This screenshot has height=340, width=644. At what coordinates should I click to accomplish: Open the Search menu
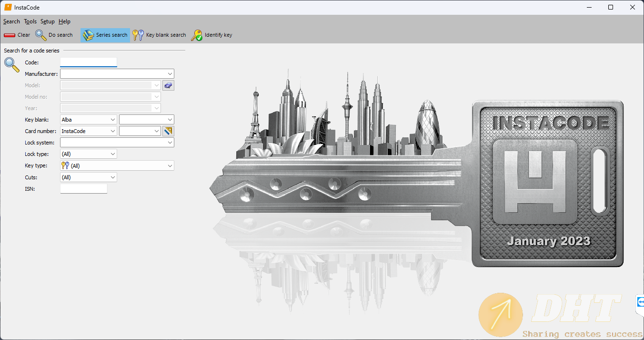11,21
